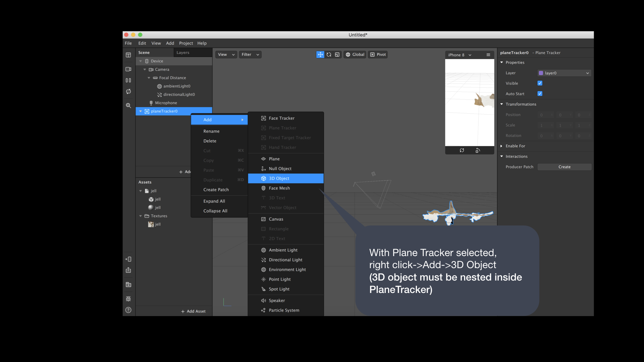Image resolution: width=644 pixels, height=362 pixels.
Task: Open the search magnifier in sidebar
Action: (128, 106)
